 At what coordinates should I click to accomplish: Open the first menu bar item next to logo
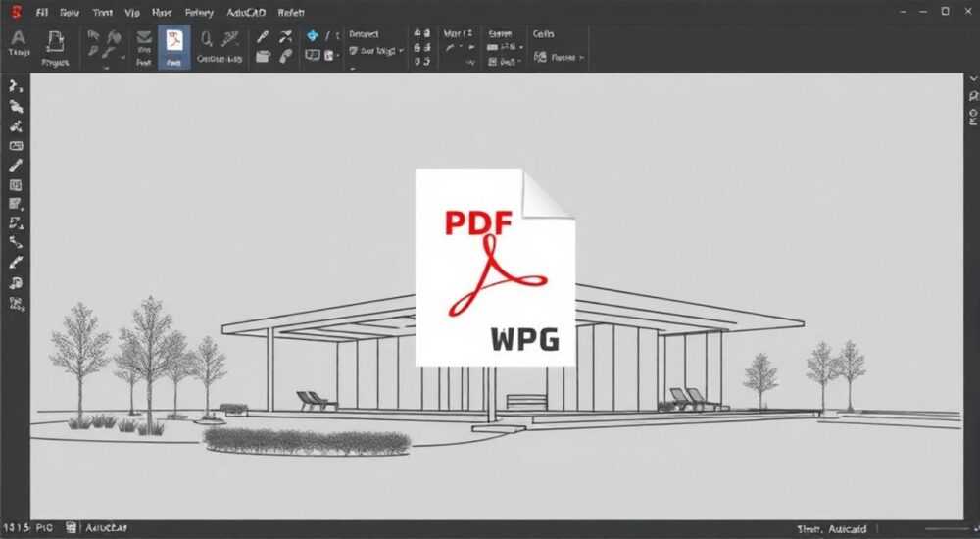(42, 12)
